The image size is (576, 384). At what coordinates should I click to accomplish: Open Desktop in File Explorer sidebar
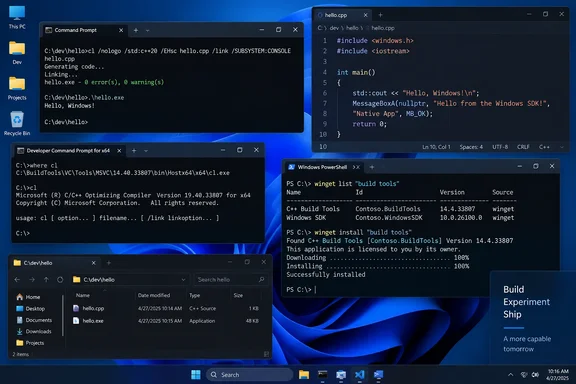tap(31, 309)
